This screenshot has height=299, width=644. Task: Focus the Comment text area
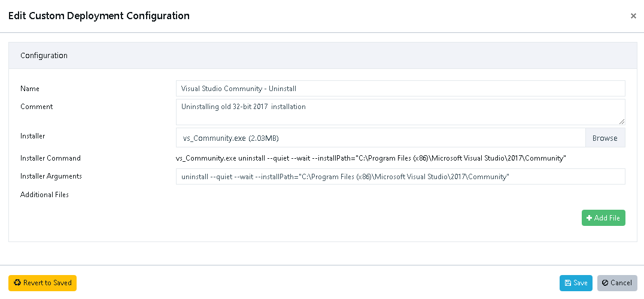pyautogui.click(x=400, y=112)
